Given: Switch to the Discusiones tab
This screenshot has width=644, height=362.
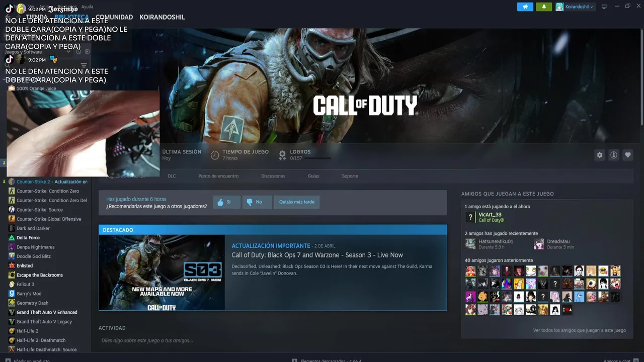Looking at the screenshot, I should 273,176.
